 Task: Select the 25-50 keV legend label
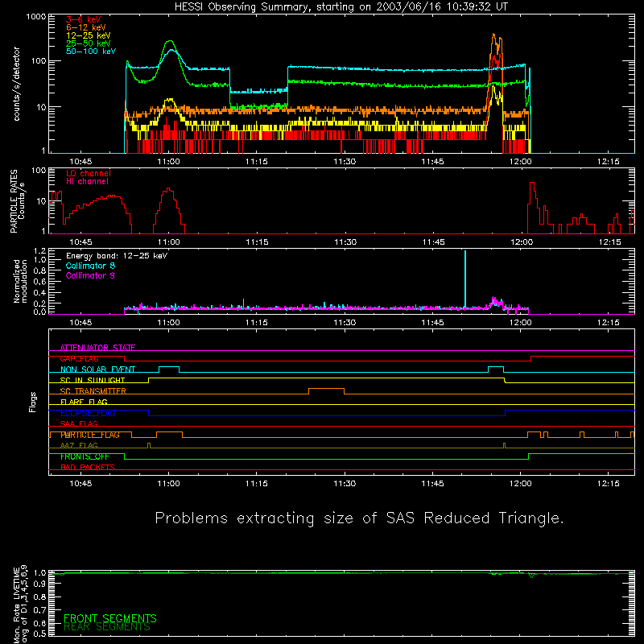click(88, 43)
